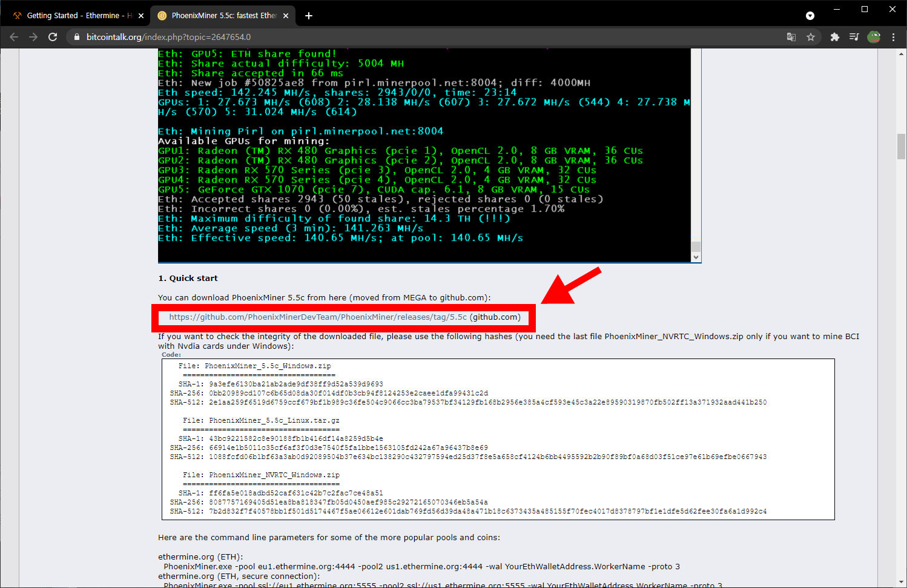Click SHA-1 hash starting ff6fa5e018adbd52

tap(296, 493)
